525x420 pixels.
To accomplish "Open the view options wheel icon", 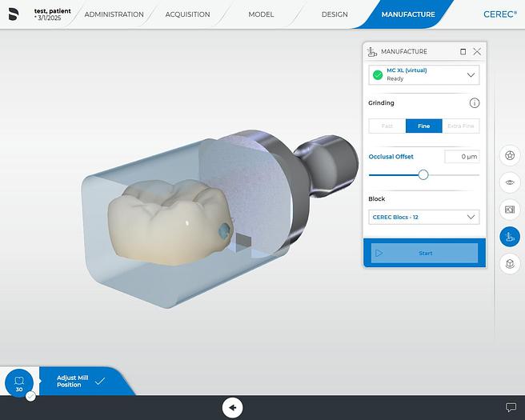I will tap(510, 155).
